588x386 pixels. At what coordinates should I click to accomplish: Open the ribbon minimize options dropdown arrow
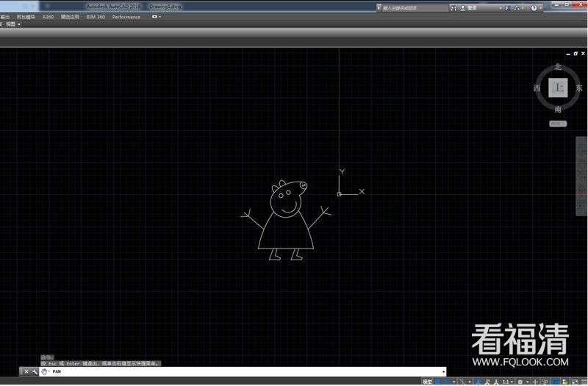[160, 17]
